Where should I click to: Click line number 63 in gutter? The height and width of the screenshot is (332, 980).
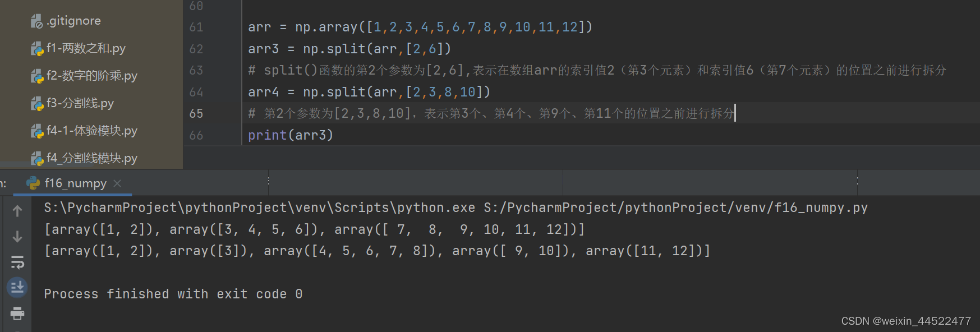click(x=196, y=70)
